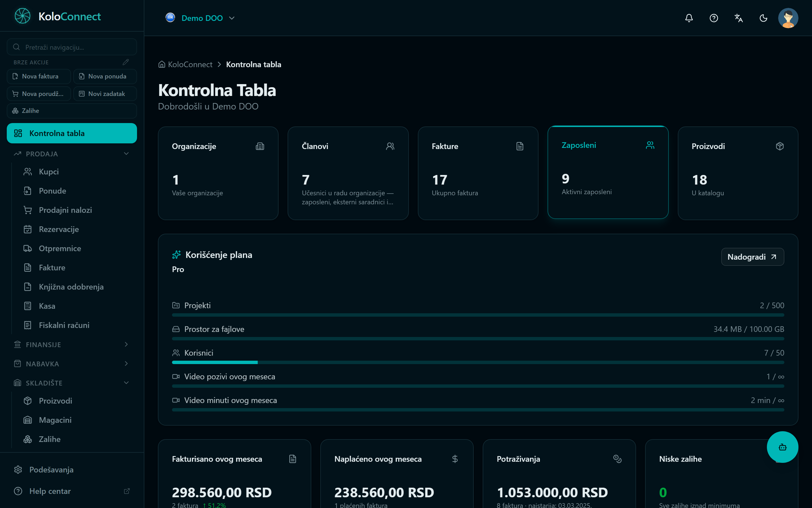Click the Proizvodi card box icon
This screenshot has height=508, width=812.
pyautogui.click(x=780, y=146)
